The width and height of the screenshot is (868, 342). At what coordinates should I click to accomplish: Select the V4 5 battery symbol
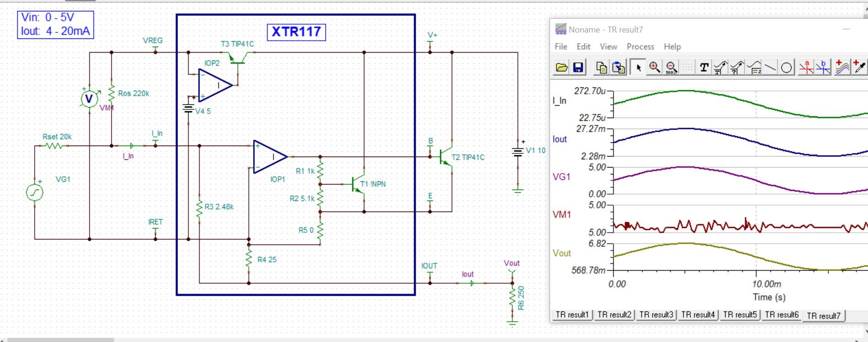point(188,109)
